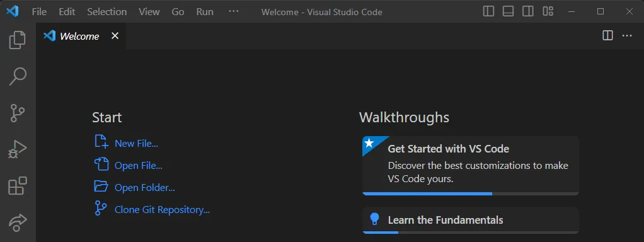
Task: Click the Open Folder... link
Action: click(x=145, y=188)
